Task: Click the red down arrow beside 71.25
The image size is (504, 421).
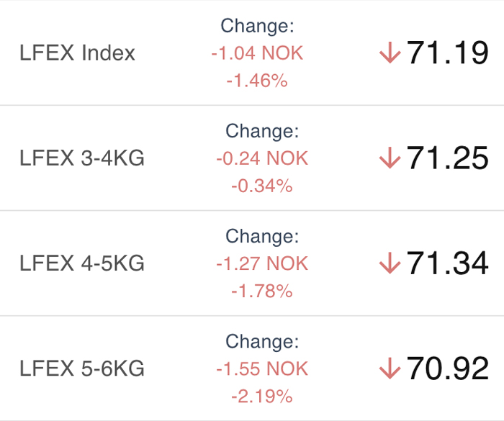Action: 390,158
